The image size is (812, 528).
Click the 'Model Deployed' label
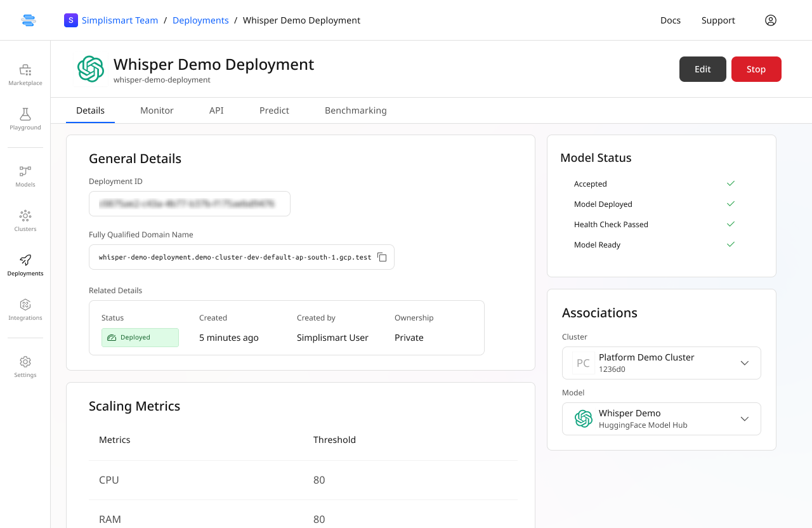(603, 204)
